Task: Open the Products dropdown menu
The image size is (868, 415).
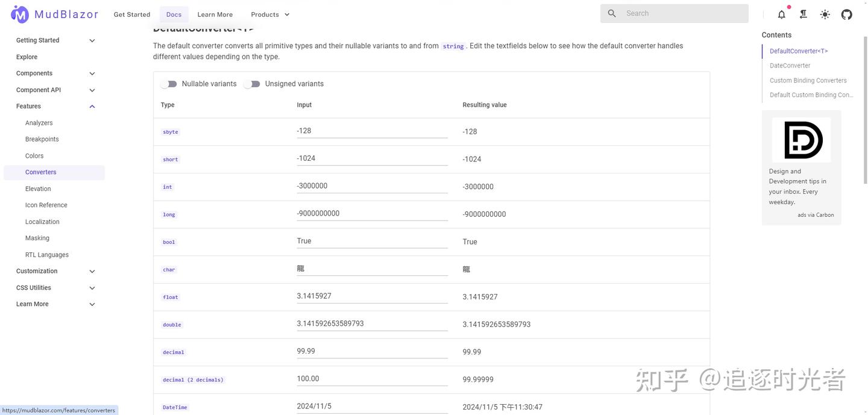Action: point(270,14)
